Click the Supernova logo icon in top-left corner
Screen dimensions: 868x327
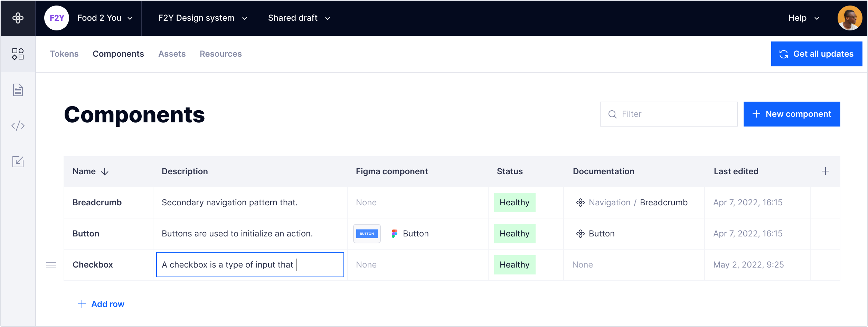point(18,18)
